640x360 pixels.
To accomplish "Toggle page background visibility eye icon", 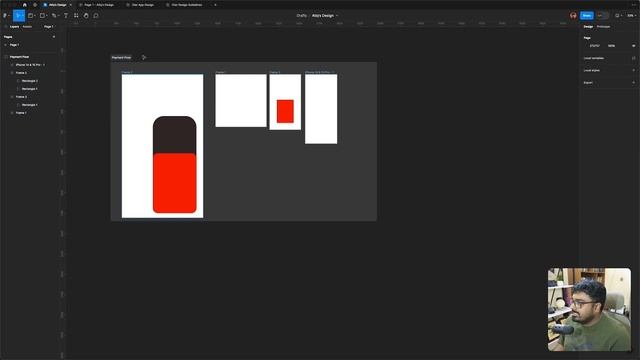I will pos(633,46).
